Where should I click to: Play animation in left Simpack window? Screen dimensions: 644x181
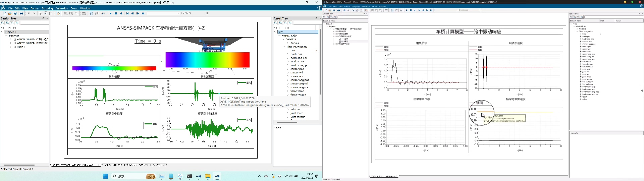[x=110, y=13]
